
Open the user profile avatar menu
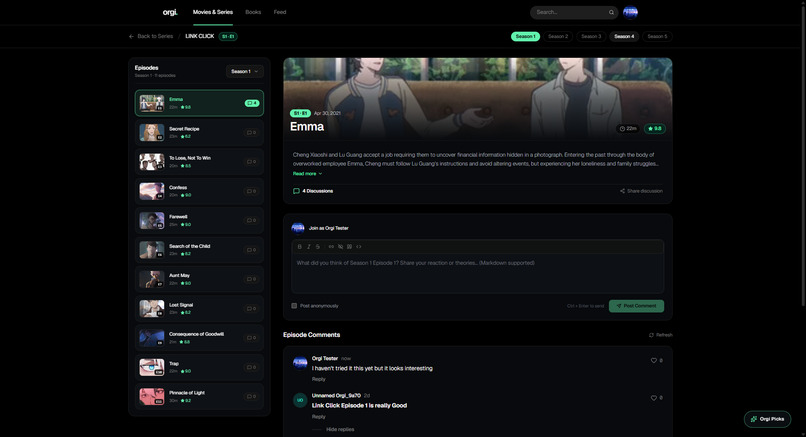pyautogui.click(x=630, y=12)
